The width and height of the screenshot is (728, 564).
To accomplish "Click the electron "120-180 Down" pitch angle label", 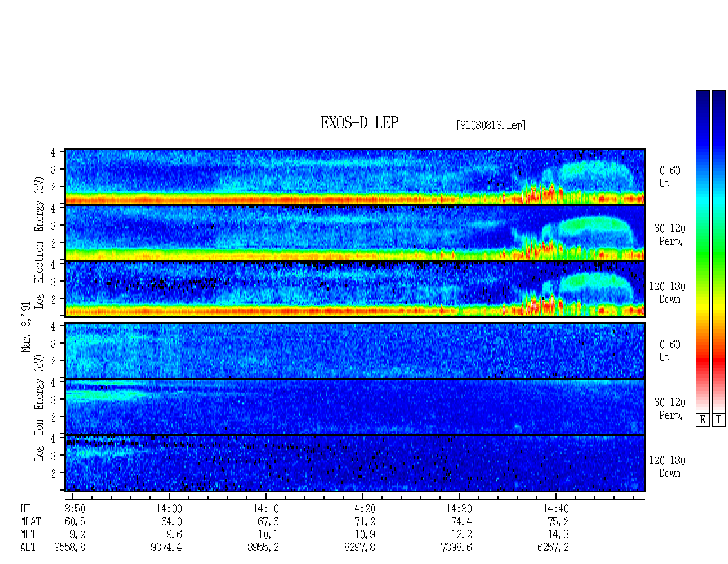I will pyautogui.click(x=667, y=293).
